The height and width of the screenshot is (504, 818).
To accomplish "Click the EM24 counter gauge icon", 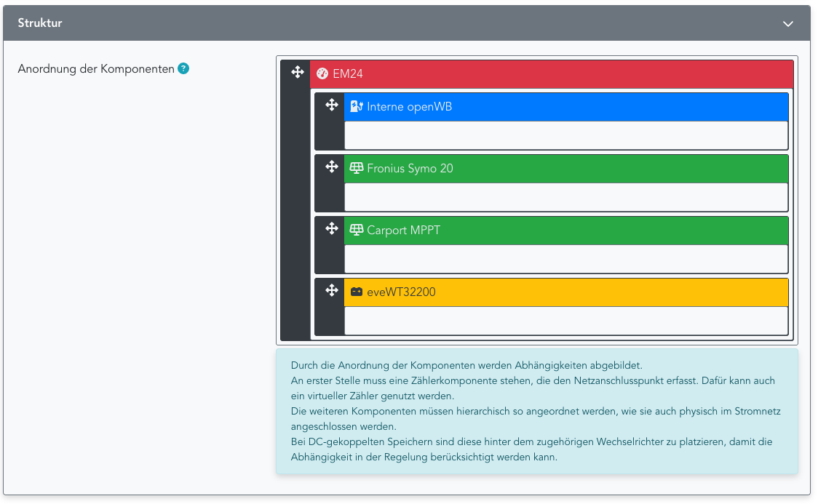I will [322, 73].
